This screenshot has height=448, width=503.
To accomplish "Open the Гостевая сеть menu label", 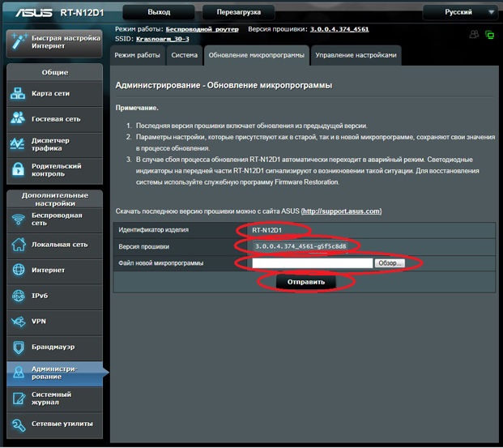I will 56,119.
